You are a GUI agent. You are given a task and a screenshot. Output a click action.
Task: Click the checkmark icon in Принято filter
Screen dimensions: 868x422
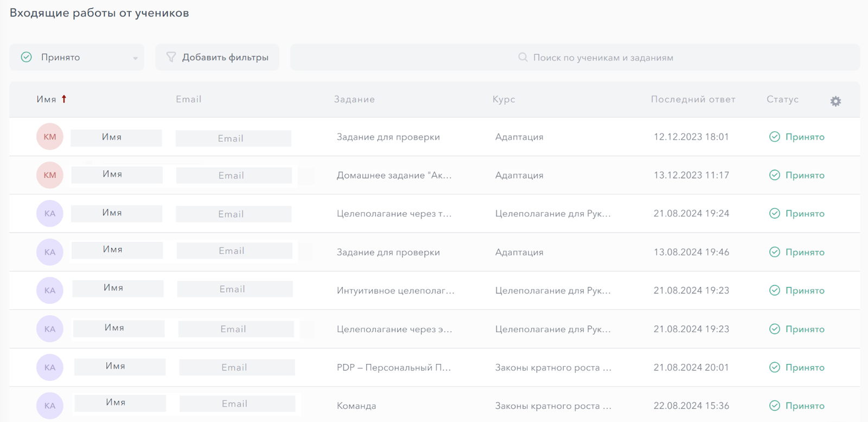26,57
